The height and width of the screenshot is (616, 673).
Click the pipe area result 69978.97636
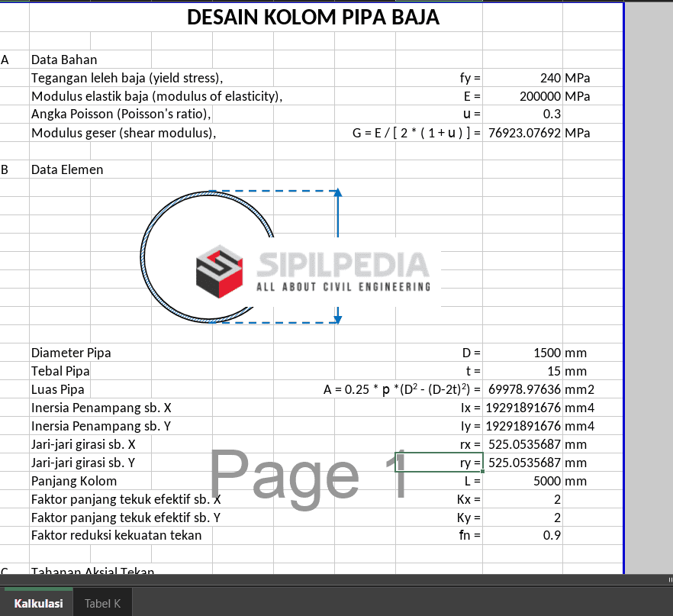point(523,389)
